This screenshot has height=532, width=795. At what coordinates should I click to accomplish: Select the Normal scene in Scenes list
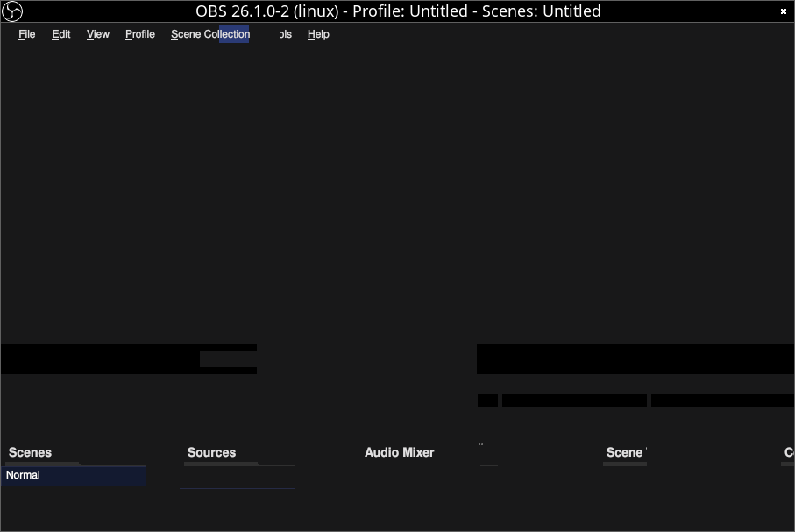[x=74, y=476]
